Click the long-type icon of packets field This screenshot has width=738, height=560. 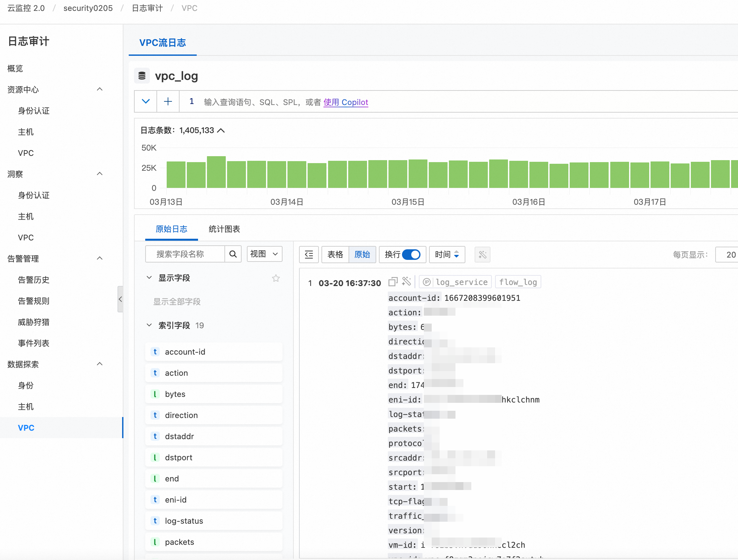tap(155, 542)
